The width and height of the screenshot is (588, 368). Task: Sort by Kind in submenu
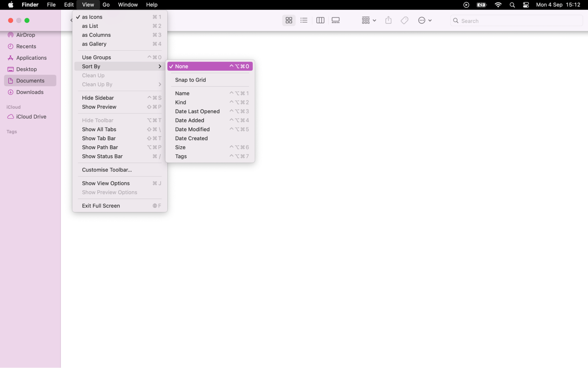(210, 102)
